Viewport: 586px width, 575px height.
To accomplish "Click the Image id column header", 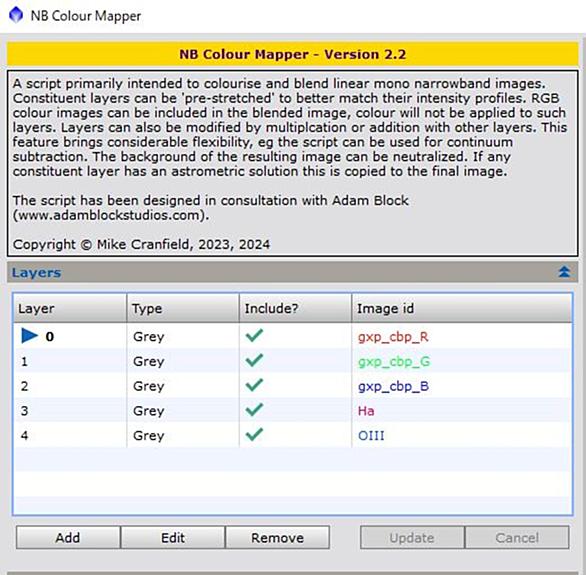I will click(462, 308).
